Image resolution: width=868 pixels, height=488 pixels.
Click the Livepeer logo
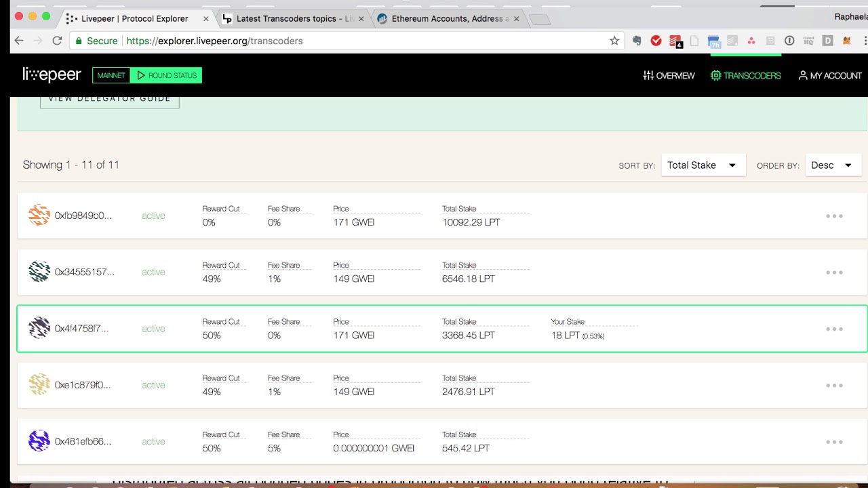52,75
